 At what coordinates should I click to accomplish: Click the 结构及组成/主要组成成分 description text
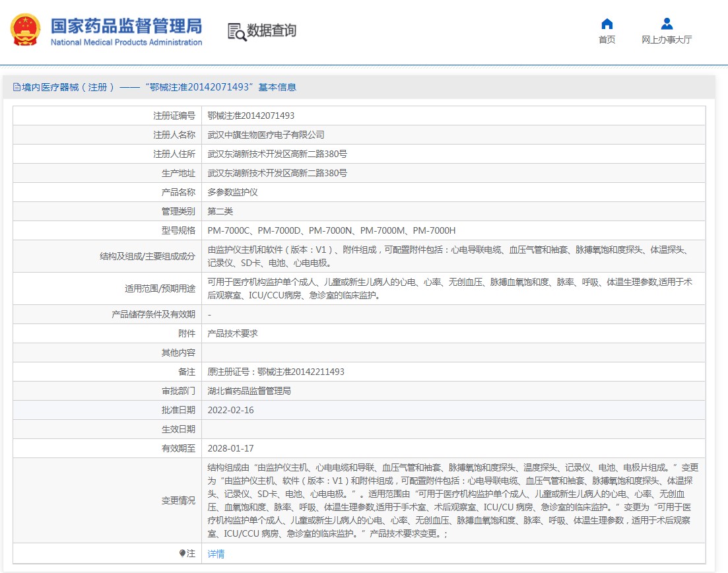[449, 256]
